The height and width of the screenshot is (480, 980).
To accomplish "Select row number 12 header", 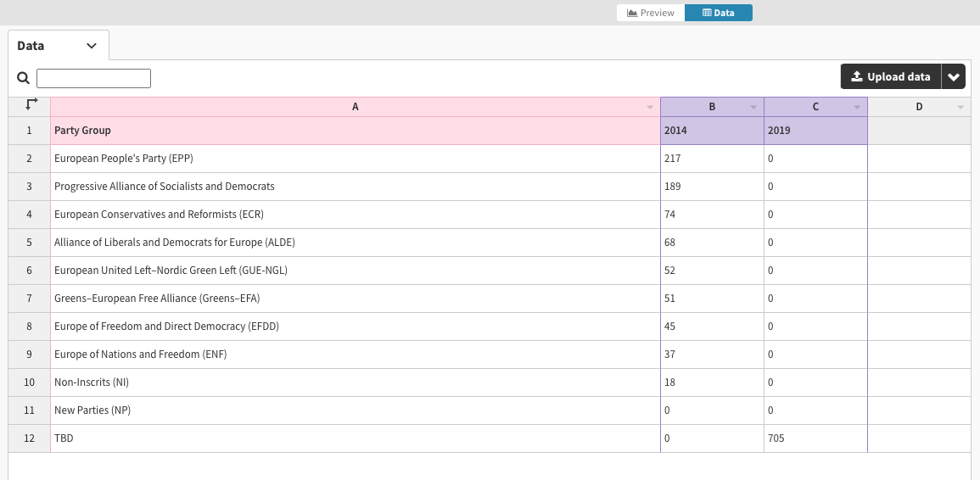I will click(30, 438).
